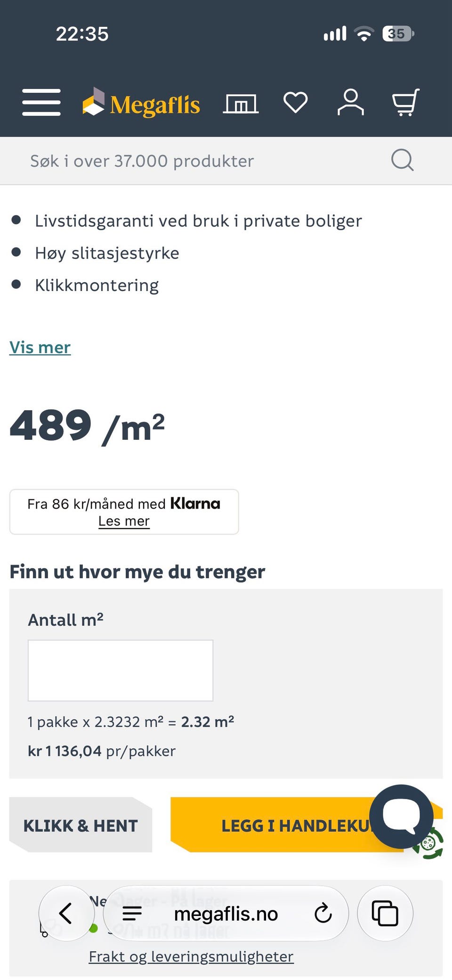Open the browser tabs overview
452x980 pixels.
point(385,913)
